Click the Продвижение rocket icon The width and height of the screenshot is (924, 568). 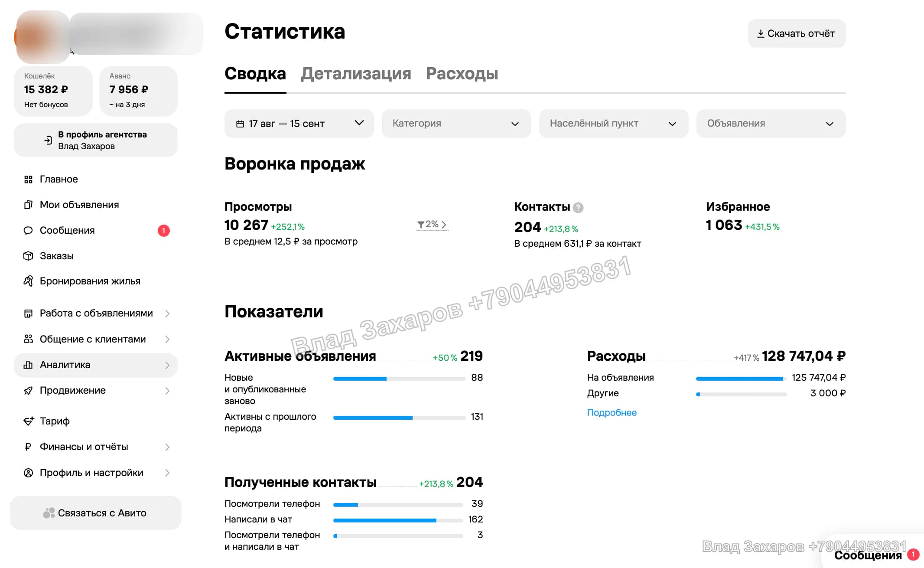(x=28, y=391)
